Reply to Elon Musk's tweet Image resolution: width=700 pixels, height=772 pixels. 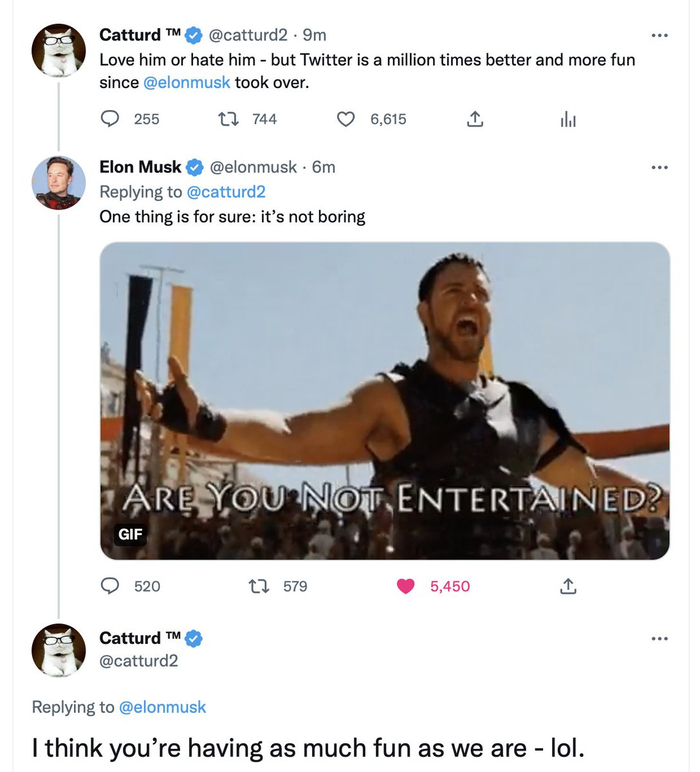111,586
